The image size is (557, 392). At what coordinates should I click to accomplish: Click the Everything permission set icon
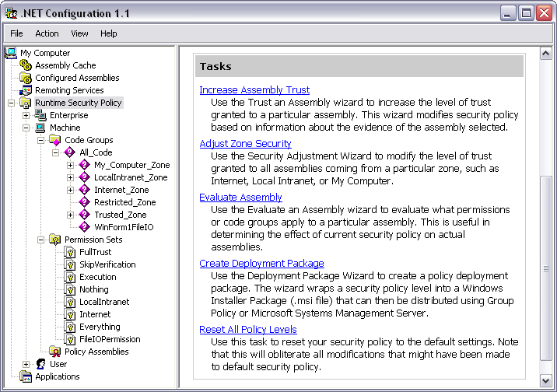click(70, 327)
